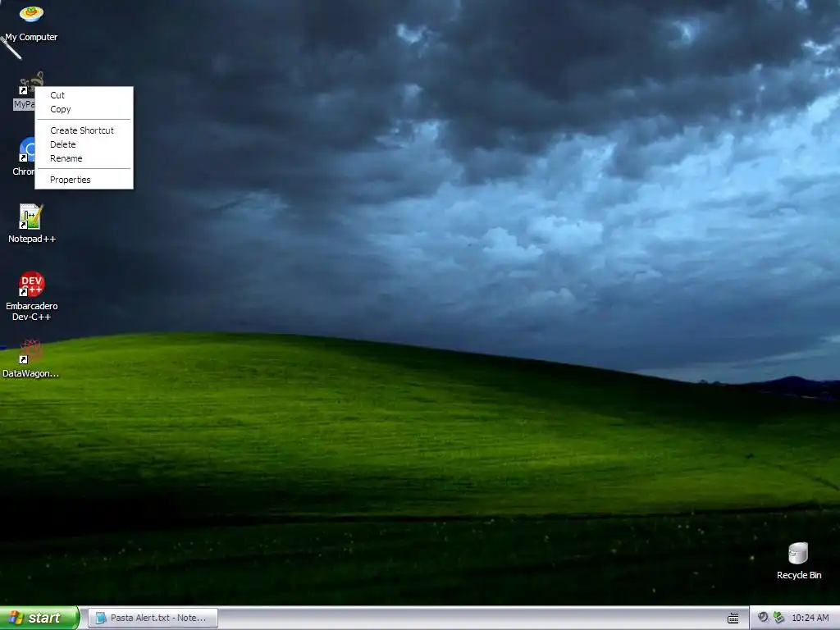Open the Start menu button

point(39,618)
